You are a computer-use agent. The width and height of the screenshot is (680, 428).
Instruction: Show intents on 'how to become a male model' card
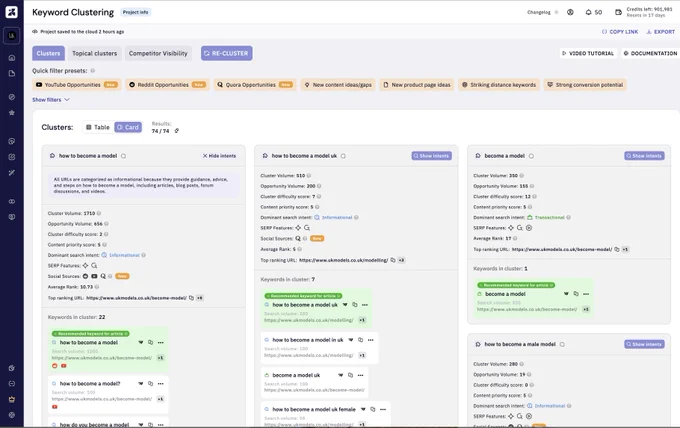pyautogui.click(x=644, y=344)
